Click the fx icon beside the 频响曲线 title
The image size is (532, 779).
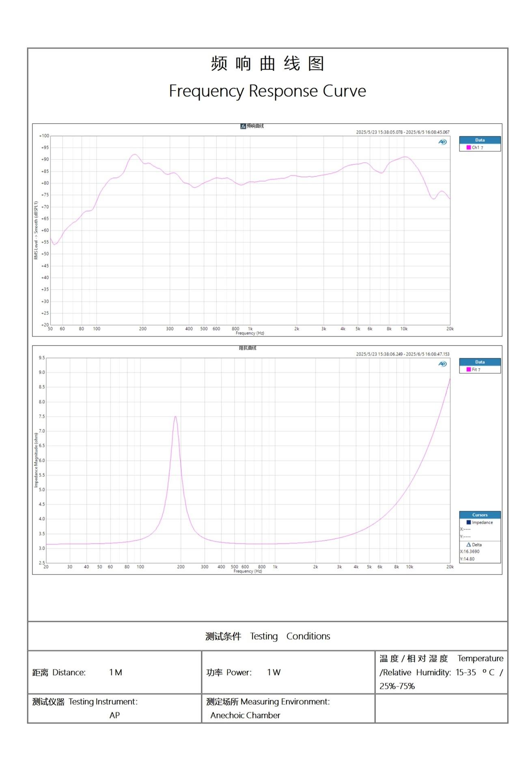click(243, 126)
